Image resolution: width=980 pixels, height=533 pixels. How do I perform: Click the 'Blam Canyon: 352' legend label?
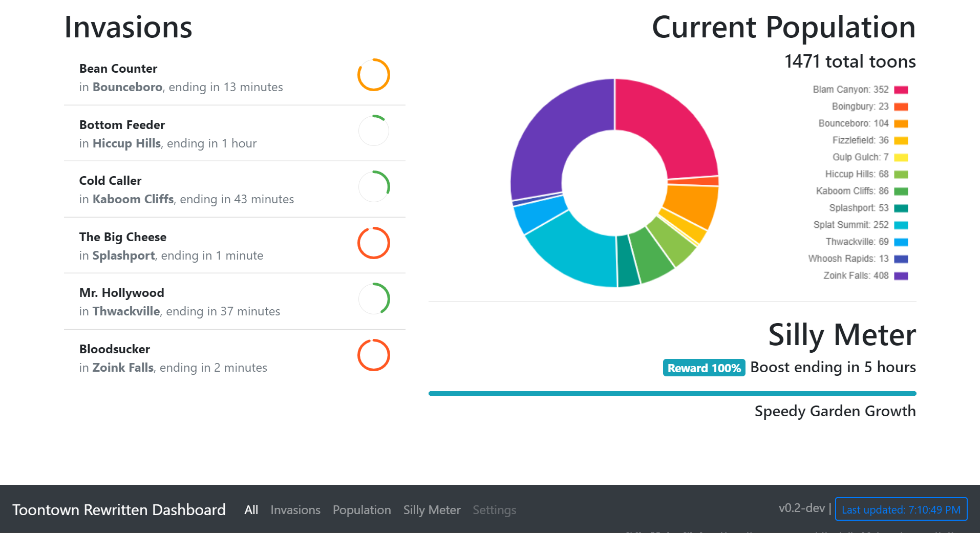tap(851, 90)
